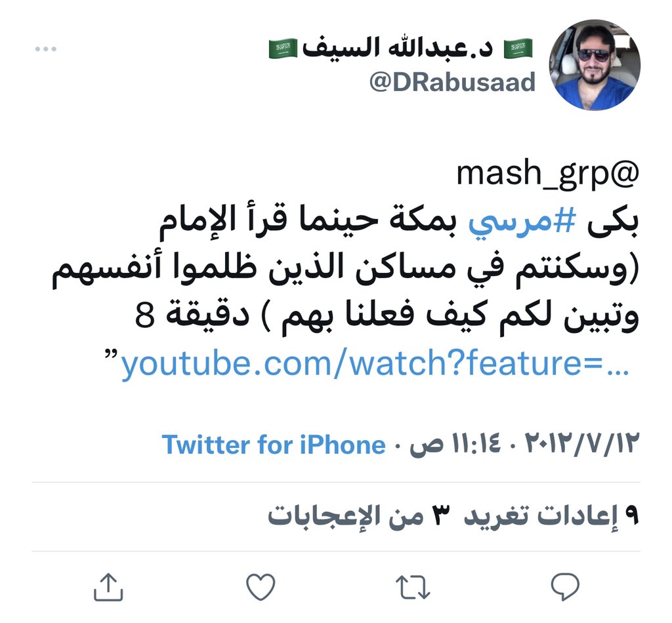
Task: Tap the ١١:١٤ ص timestamp
Action: (x=455, y=445)
